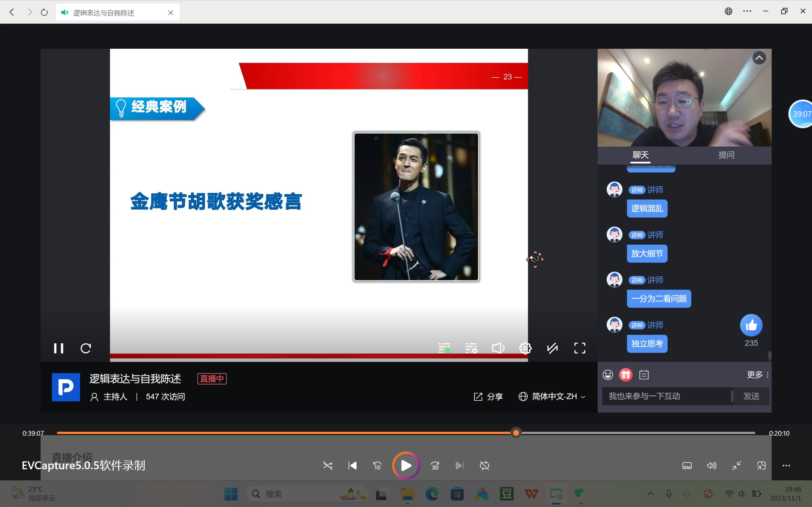Viewport: 812px width, 507px height.
Task: Select the 聊天 tab
Action: 641,155
